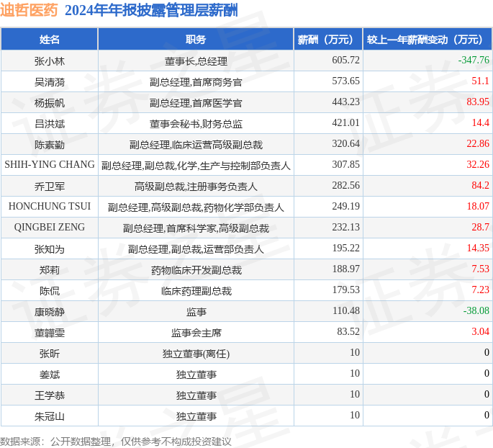The image size is (493, 448).
Task: Click the salary value 573.65
Action: pos(346,81)
